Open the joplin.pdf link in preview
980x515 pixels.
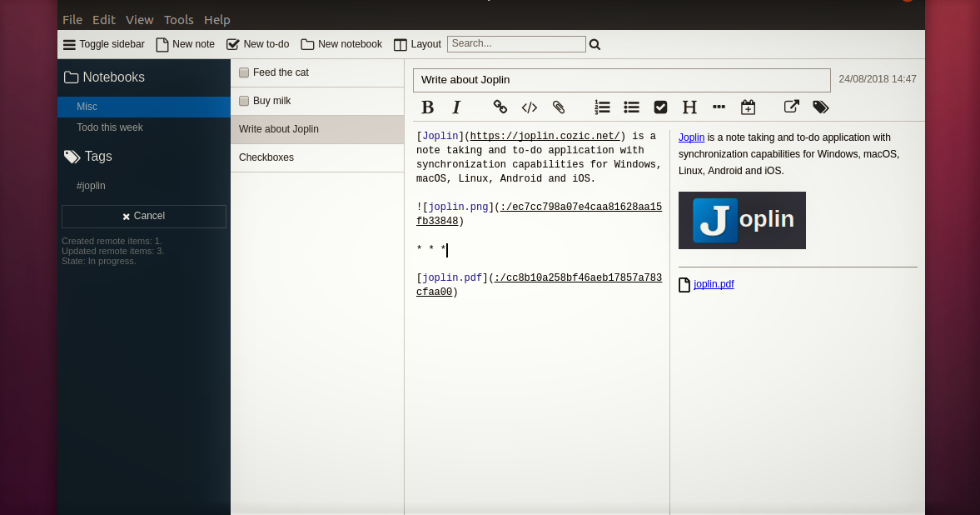[x=714, y=284]
